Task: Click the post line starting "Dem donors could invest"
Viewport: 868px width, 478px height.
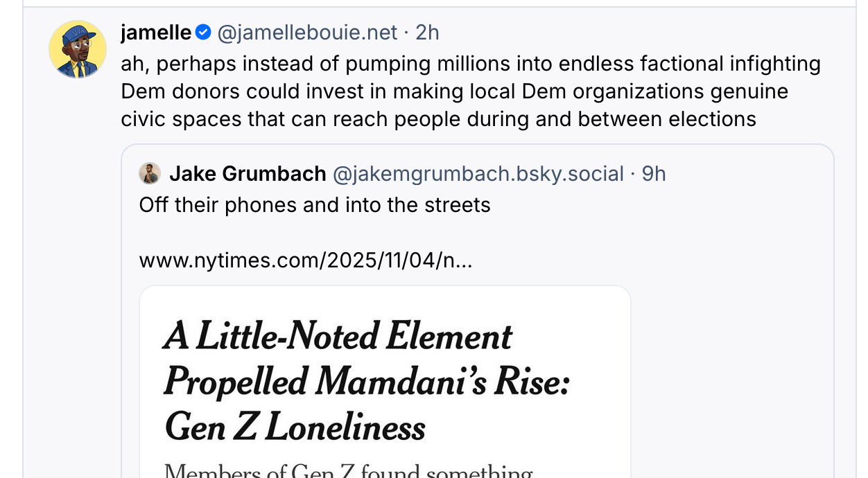Action: [454, 91]
